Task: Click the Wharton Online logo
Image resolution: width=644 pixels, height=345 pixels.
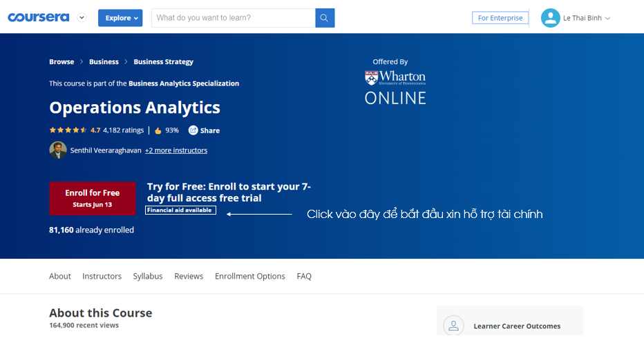Action: point(395,88)
